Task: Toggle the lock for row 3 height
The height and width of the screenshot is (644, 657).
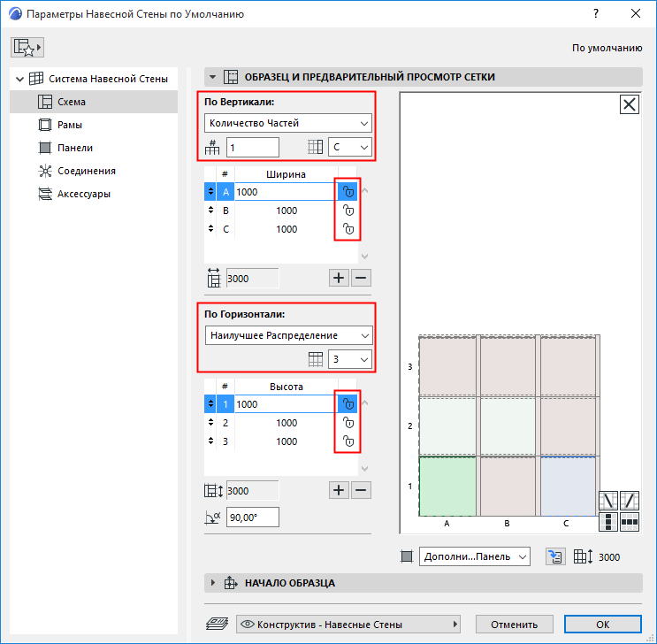Action: (348, 441)
